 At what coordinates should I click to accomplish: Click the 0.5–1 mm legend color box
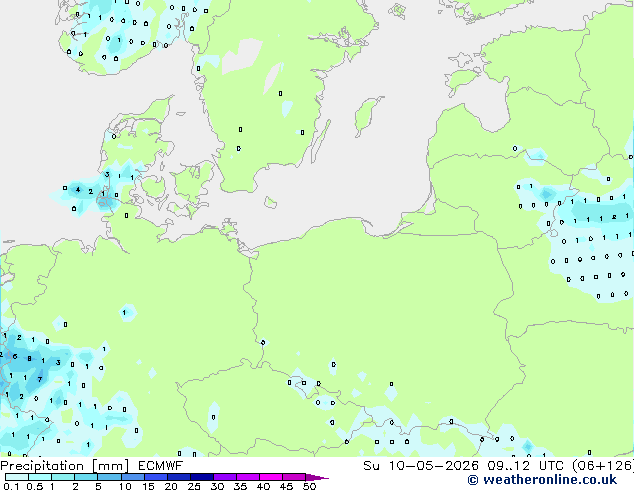tap(40, 477)
